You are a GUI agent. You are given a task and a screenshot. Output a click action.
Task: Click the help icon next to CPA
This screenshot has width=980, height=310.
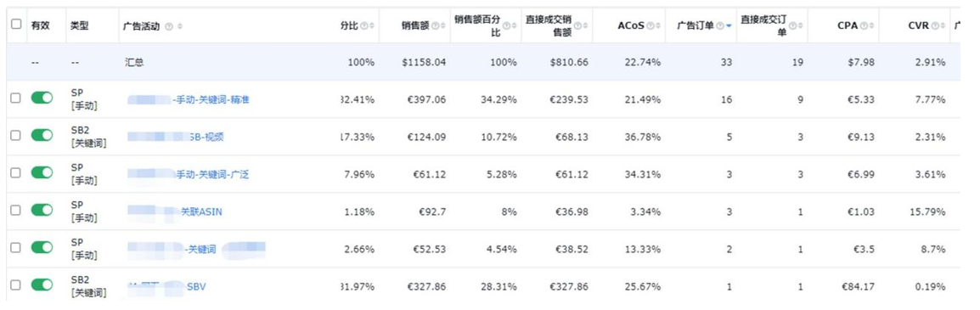tap(863, 25)
